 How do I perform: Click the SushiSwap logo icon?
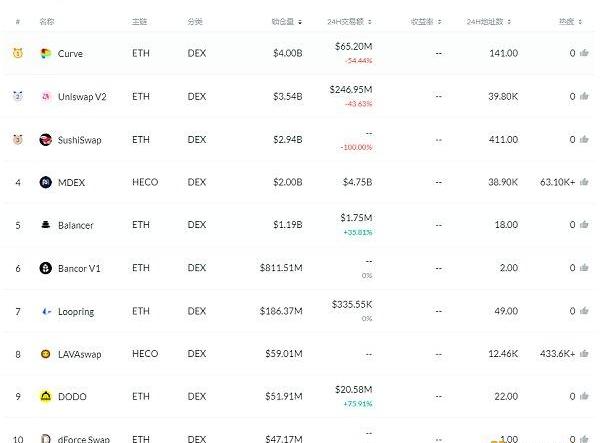[46, 140]
